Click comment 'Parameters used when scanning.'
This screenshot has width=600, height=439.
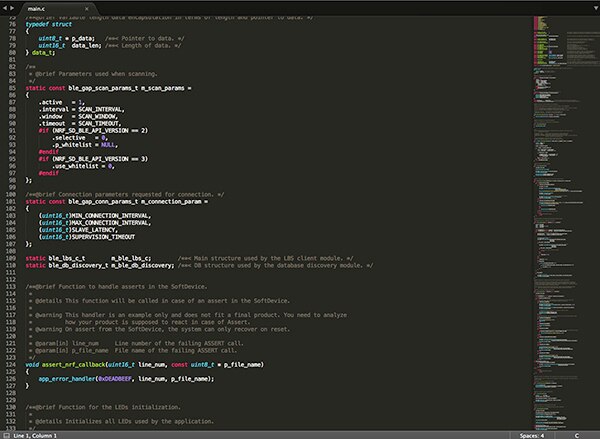(x=108, y=74)
